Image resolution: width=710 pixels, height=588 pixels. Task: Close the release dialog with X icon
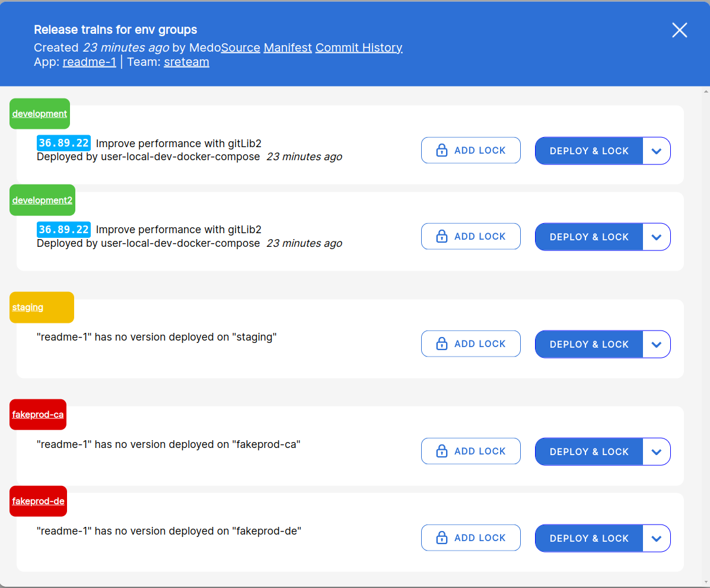679,30
